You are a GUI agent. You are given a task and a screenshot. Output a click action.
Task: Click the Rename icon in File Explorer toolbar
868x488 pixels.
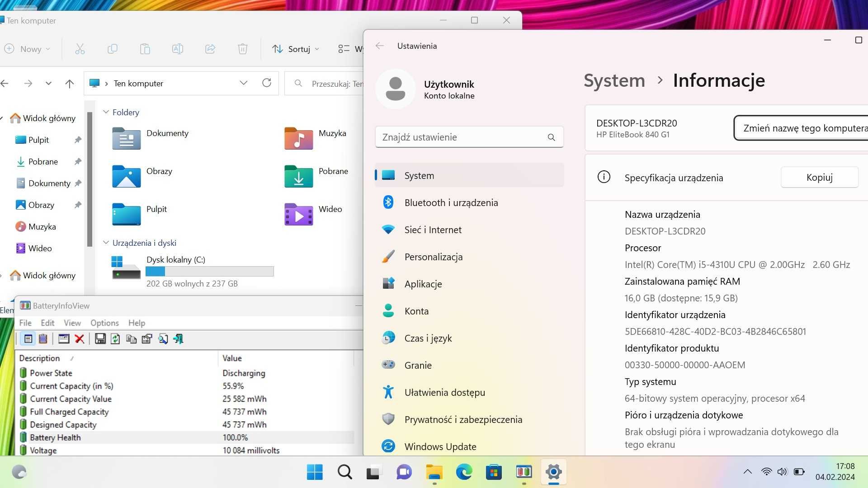point(178,49)
